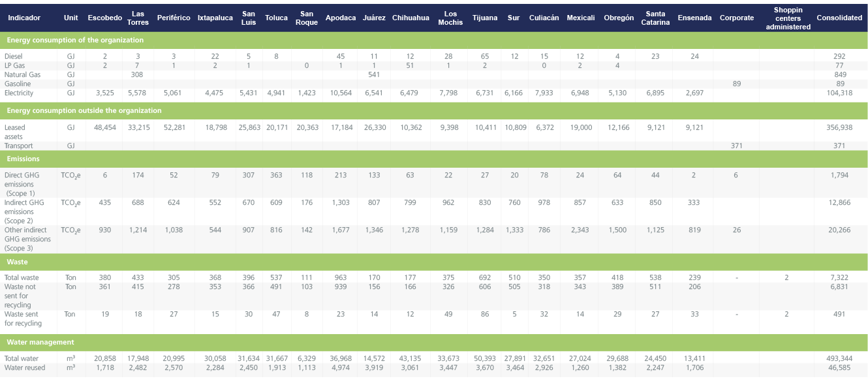Viewport: 868px width, 385px height.
Task: Select the Ixtapaluca column header
Action: click(215, 18)
